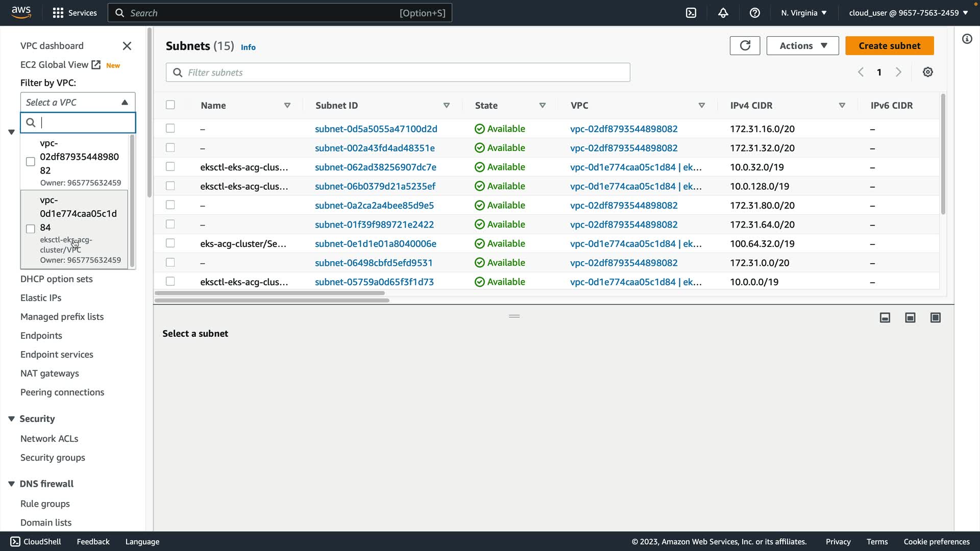Click the Filter subnets search field

[x=398, y=72]
